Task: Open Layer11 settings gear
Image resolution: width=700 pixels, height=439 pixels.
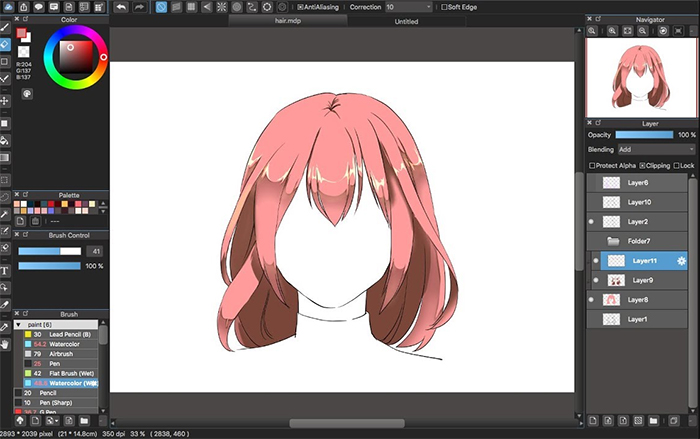Action: click(x=681, y=261)
